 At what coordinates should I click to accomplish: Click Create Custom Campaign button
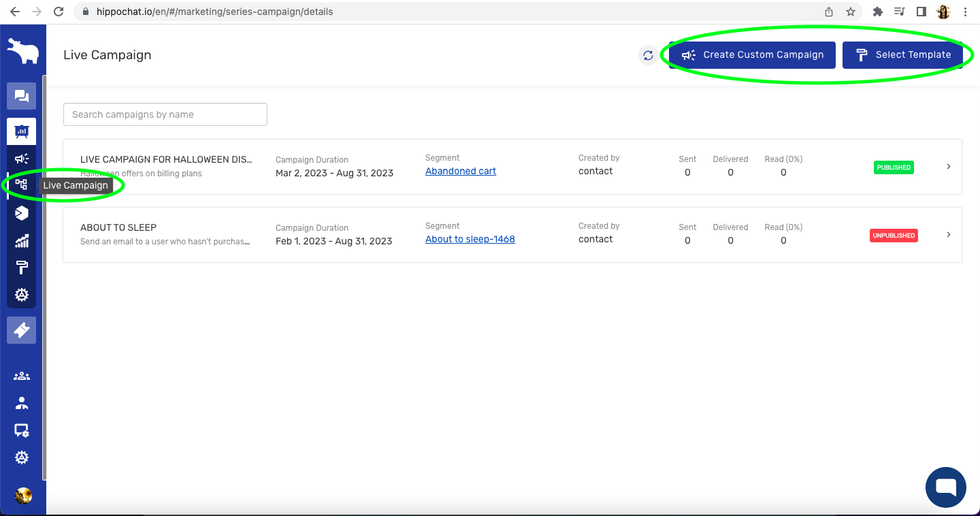tap(752, 55)
